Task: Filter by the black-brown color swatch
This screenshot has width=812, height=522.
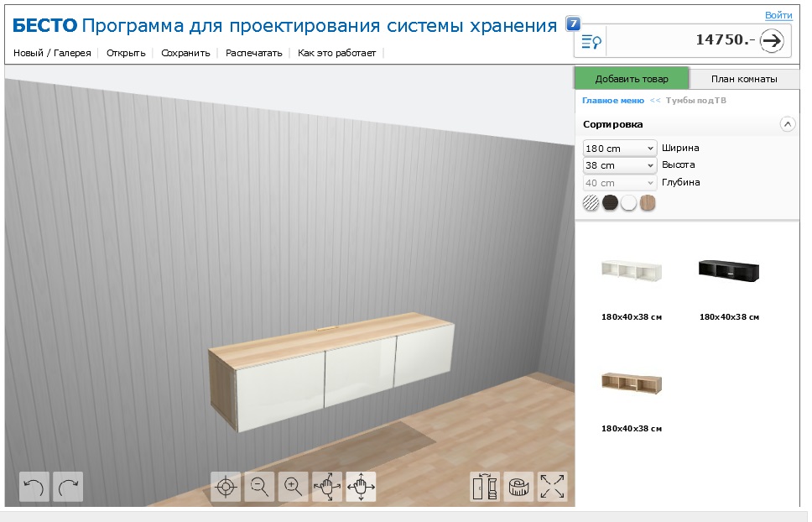Action: (x=610, y=203)
